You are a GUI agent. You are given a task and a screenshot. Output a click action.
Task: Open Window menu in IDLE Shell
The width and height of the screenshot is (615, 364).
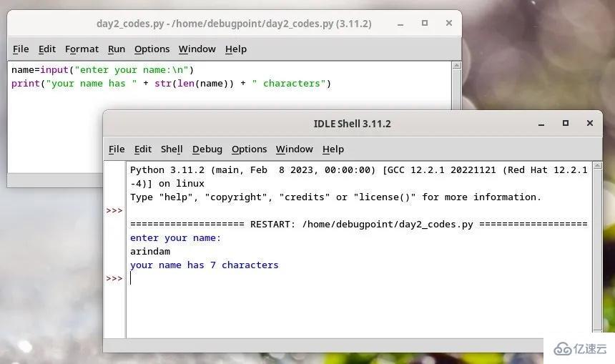click(295, 149)
